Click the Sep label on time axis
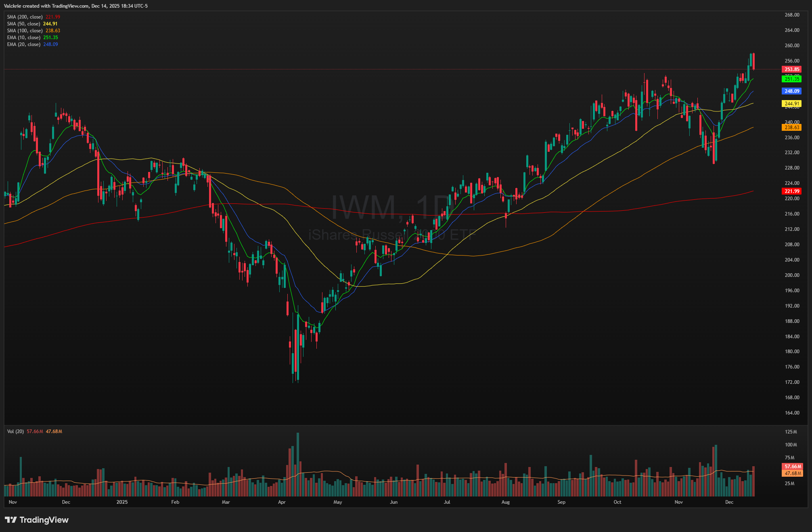Screen dimensions: 812x532 point(561,502)
